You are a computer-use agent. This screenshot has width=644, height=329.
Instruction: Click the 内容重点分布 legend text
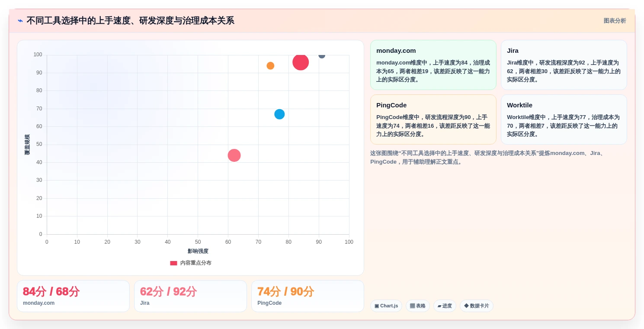click(195, 263)
